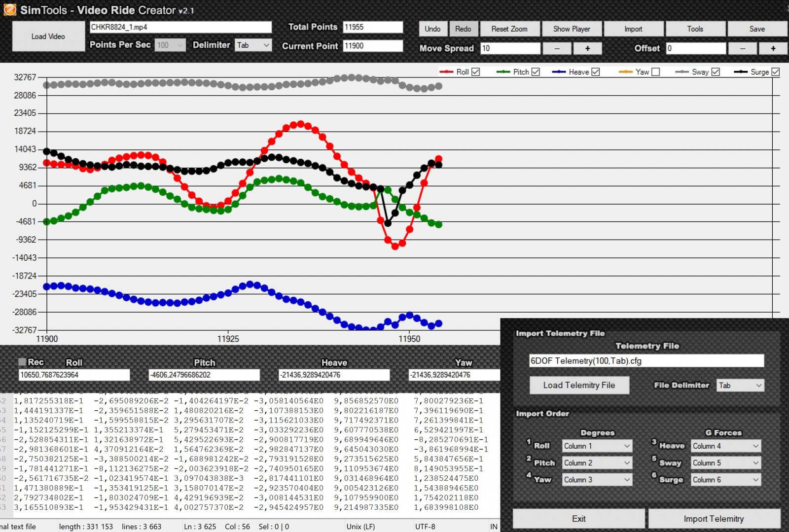
Task: Click the UTF-8 status bar entry
Action: coord(425,527)
